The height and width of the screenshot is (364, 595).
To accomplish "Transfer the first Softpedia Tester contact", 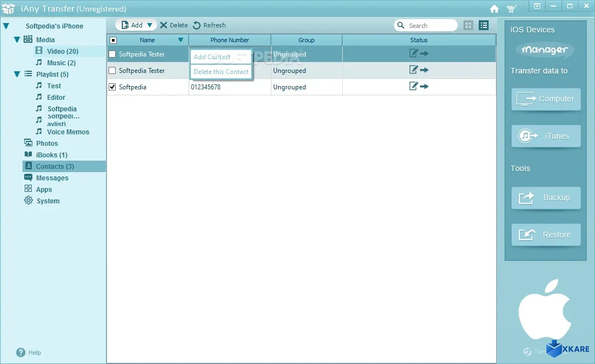I will 424,54.
